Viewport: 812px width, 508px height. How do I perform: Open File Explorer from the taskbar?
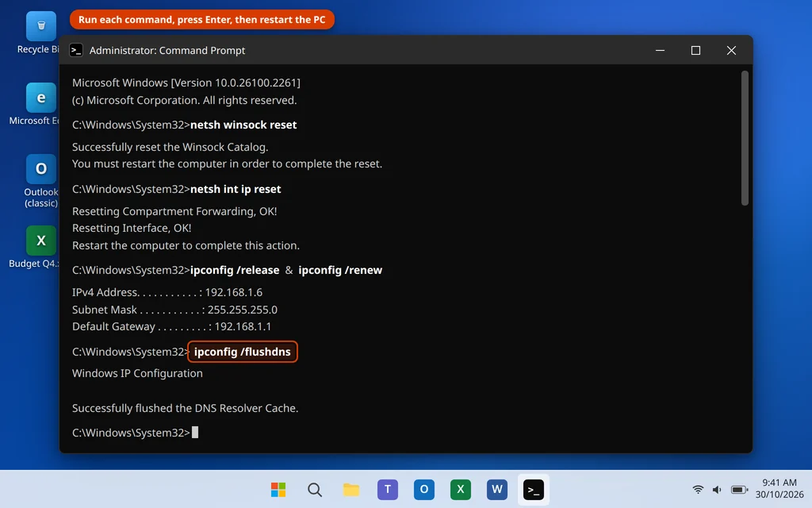coord(351,489)
